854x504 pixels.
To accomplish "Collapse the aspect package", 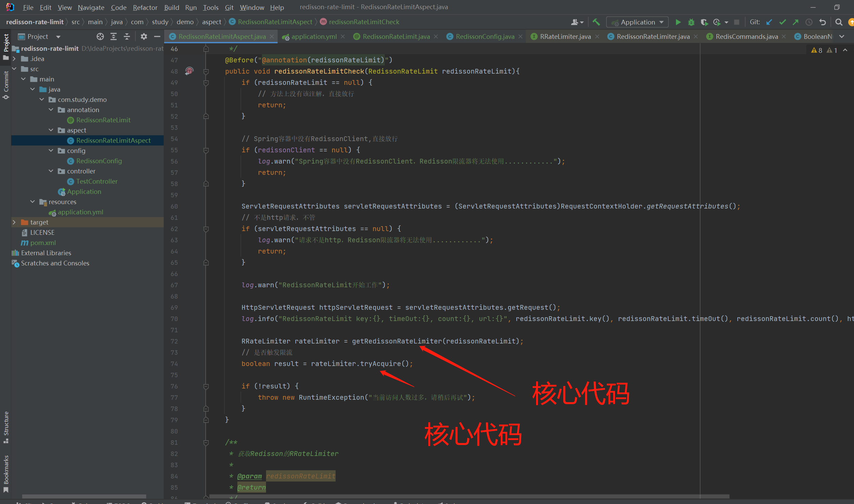I will point(51,130).
